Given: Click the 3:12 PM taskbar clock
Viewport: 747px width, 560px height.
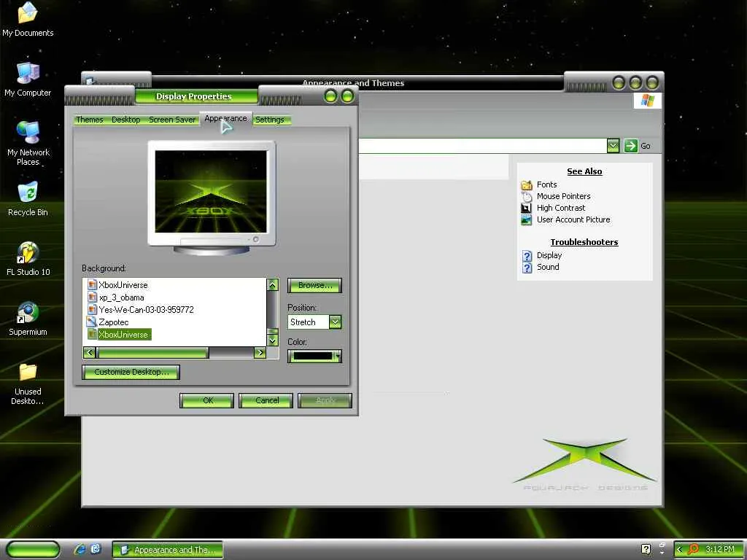Looking at the screenshot, I should 719,550.
